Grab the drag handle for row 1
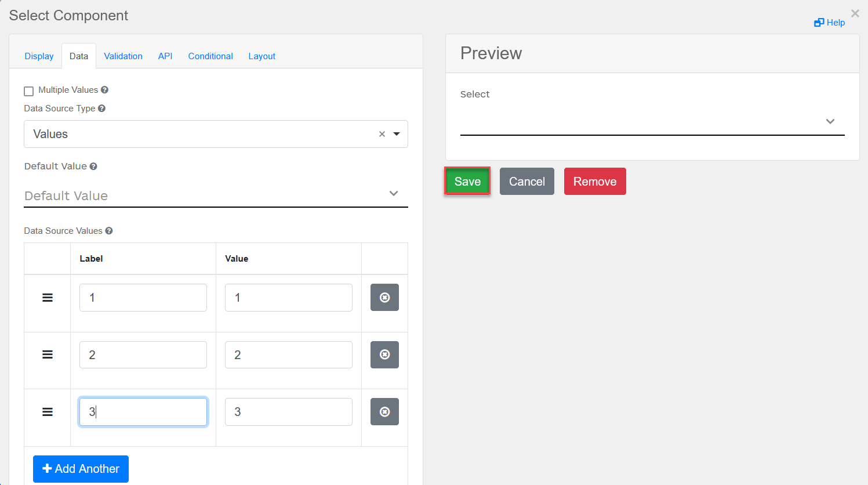Image resolution: width=868 pixels, height=485 pixels. 48,298
